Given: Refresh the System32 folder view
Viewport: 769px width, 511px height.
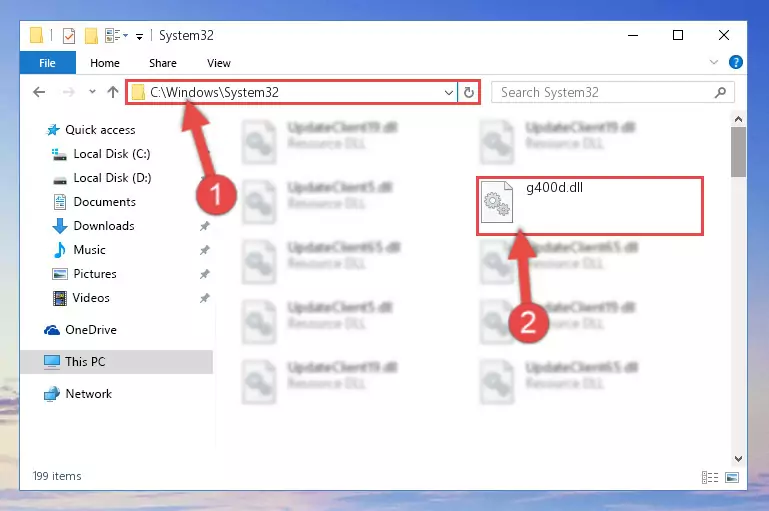Looking at the screenshot, I should coord(469,92).
